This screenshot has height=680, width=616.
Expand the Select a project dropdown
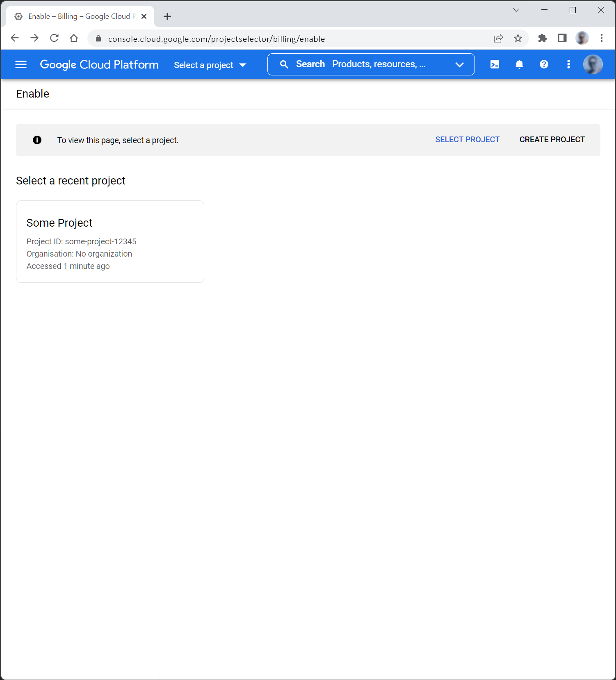tap(210, 65)
